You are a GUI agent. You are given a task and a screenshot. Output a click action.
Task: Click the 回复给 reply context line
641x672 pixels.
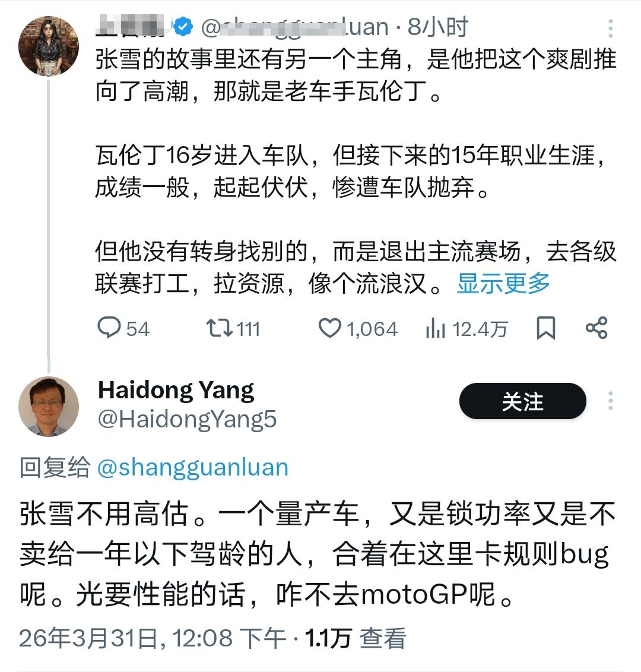coord(53,467)
